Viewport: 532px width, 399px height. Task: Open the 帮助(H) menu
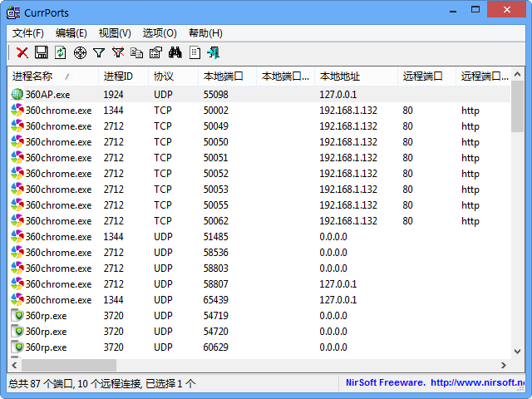point(205,33)
